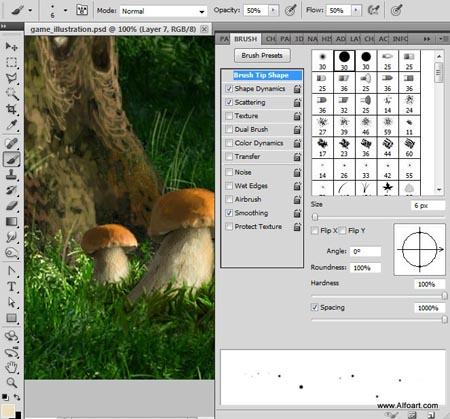Click the brush Size slider handle
The height and width of the screenshot is (419, 450).
coord(315,217)
